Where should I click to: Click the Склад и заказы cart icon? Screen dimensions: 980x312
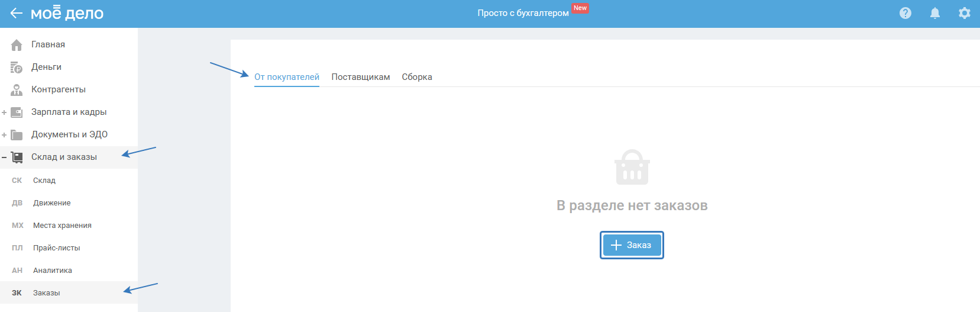[17, 157]
